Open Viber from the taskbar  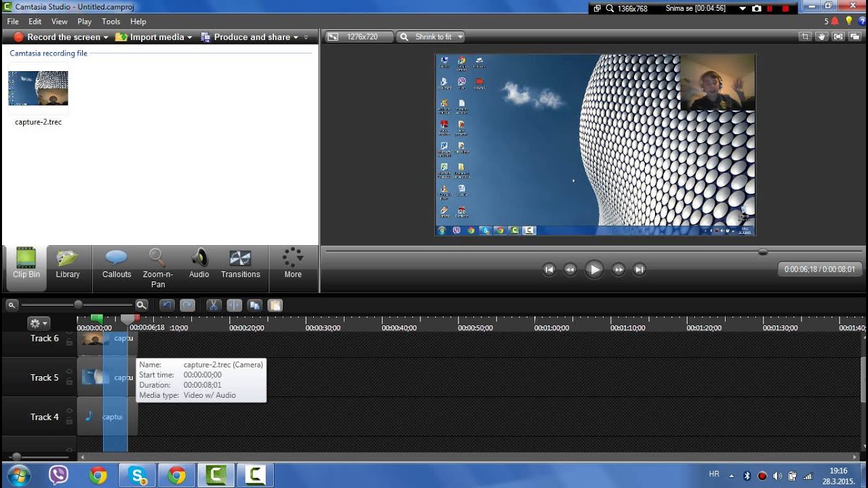[58, 476]
